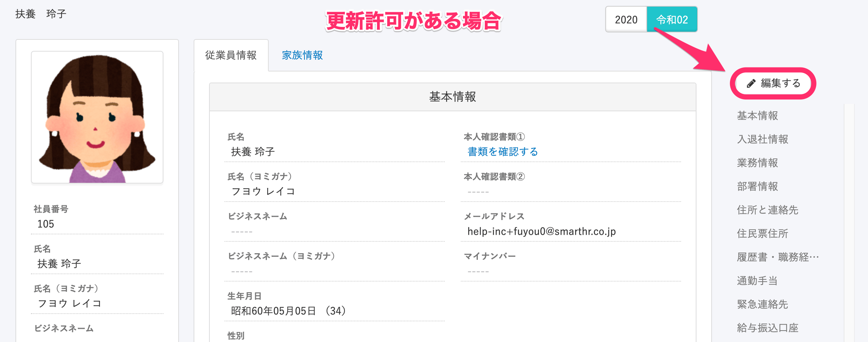Image resolution: width=868 pixels, height=342 pixels.
Task: Click the email address help-inc+fuyou0@smarthr.co.jp
Action: coord(541,231)
